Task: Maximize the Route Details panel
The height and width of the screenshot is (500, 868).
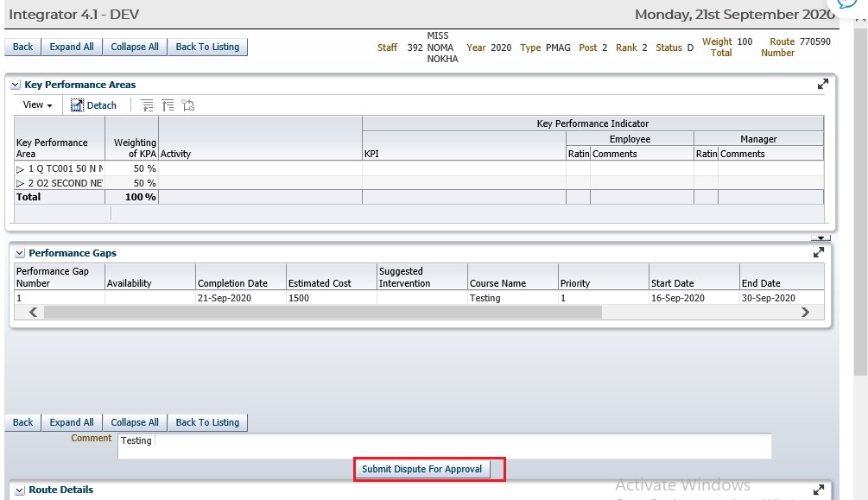Action: [x=819, y=490]
